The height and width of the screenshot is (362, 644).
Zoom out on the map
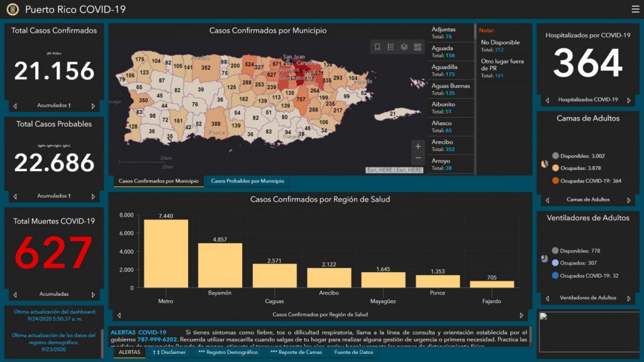tap(418, 159)
